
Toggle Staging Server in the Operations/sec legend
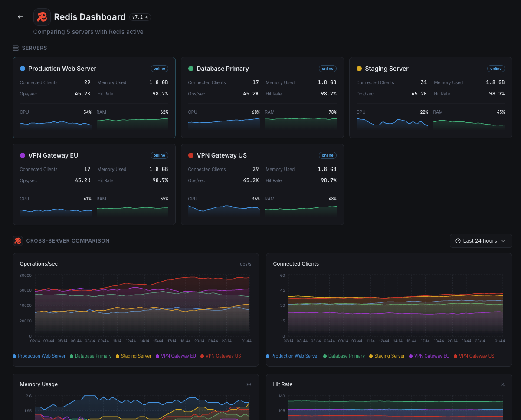[134, 356]
